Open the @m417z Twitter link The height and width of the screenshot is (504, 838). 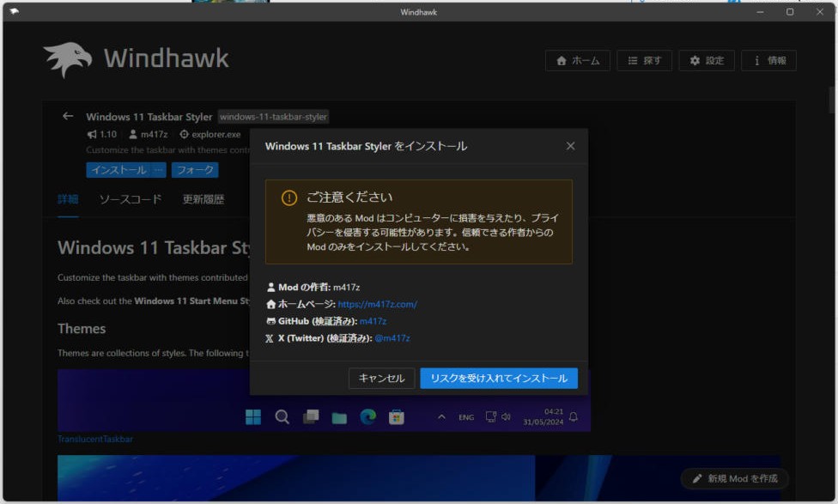392,338
